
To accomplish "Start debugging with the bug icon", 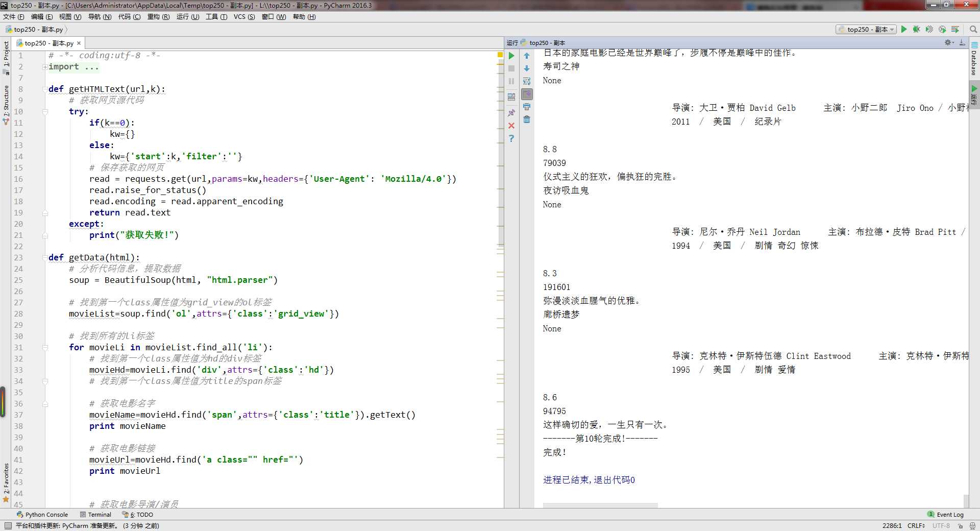I will [x=917, y=30].
